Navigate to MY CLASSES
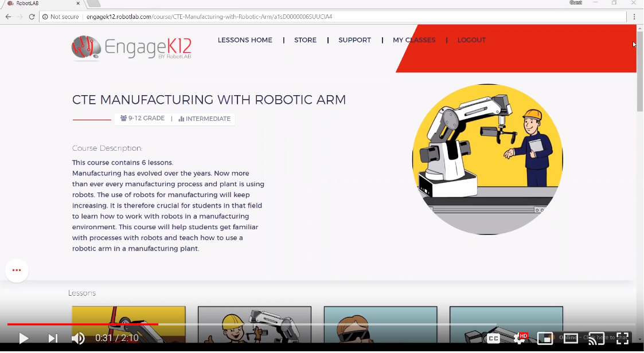644x353 pixels. click(414, 40)
